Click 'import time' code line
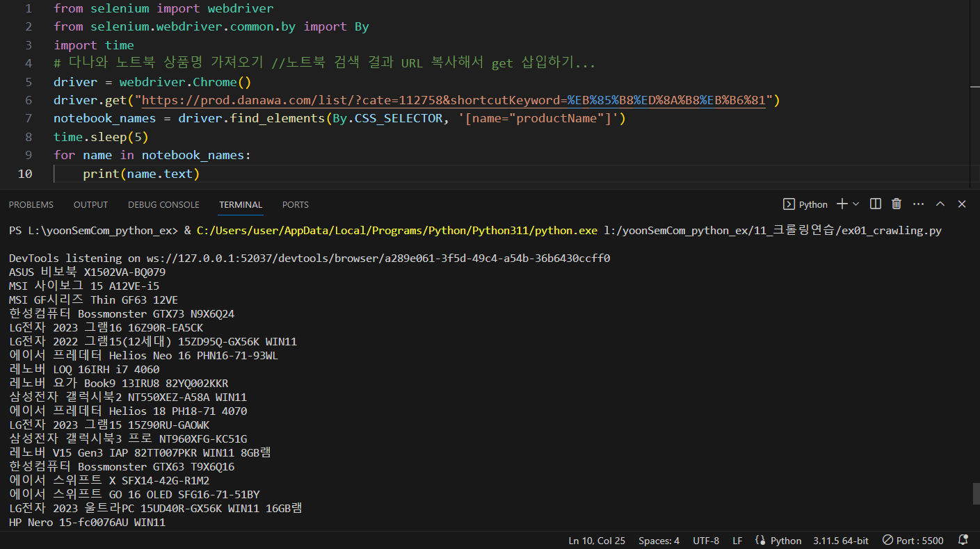Viewport: 980px width, 549px height. point(94,45)
